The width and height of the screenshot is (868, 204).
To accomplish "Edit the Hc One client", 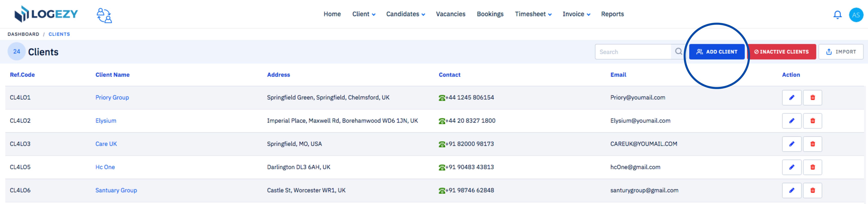I will 792,167.
